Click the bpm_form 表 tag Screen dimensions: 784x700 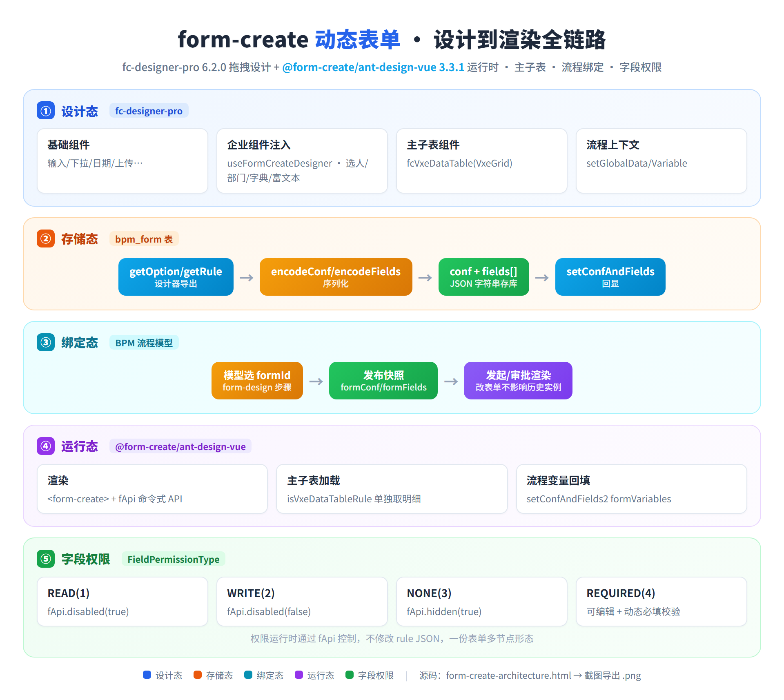[x=144, y=239]
